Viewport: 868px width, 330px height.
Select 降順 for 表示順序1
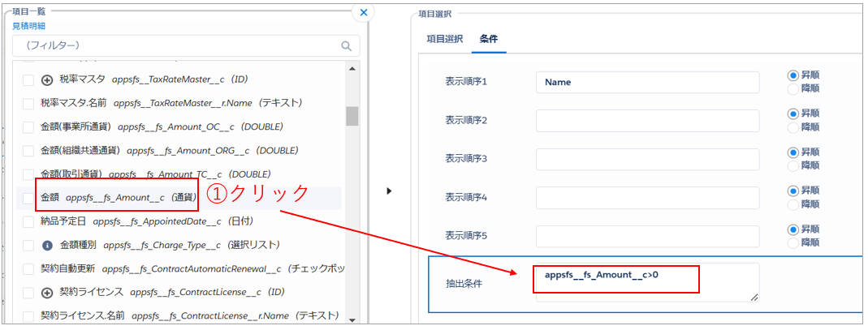pos(793,88)
